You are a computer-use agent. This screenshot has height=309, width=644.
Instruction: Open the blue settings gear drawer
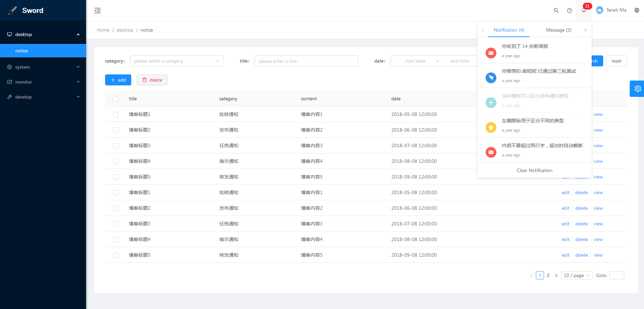point(637,89)
